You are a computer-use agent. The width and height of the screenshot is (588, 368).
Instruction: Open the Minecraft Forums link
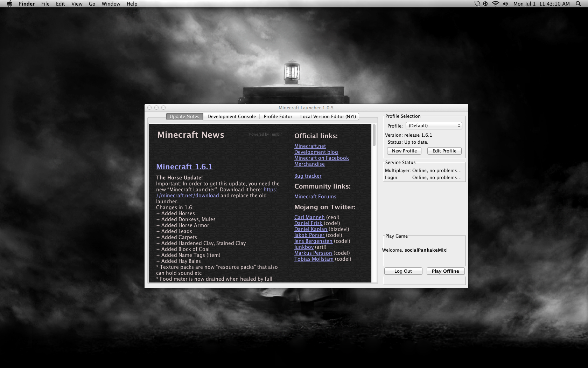pyautogui.click(x=315, y=197)
